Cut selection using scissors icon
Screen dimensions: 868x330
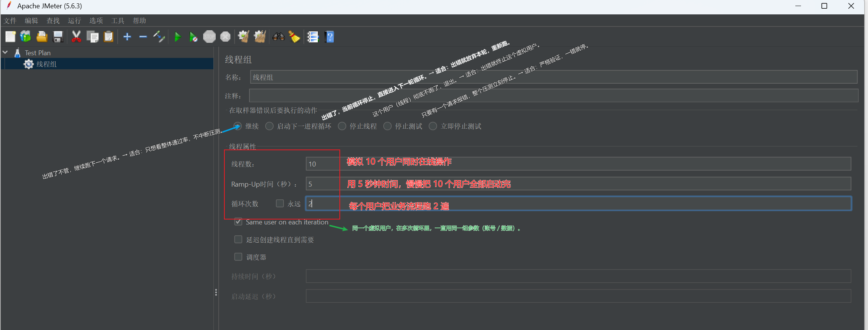pos(76,37)
